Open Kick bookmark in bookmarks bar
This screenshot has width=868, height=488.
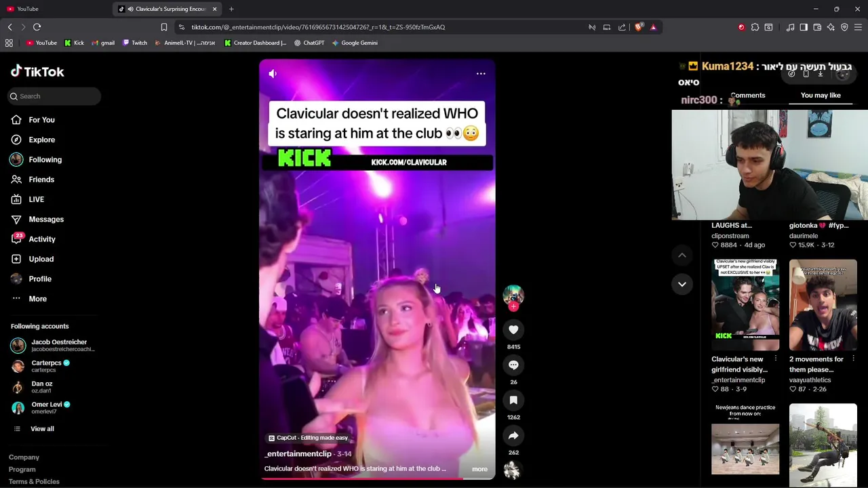[x=74, y=43]
